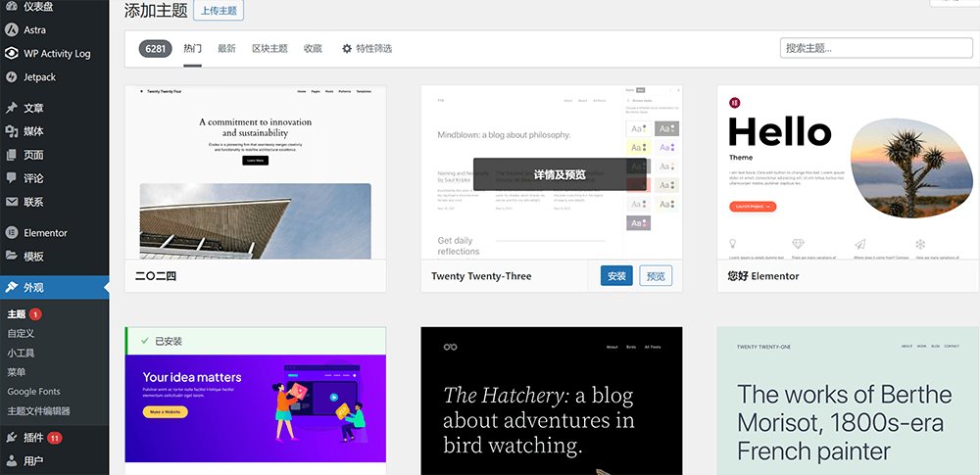Switch to the 收藏 (Favorites) tab
Image resolution: width=980 pixels, height=475 pixels.
(x=313, y=48)
